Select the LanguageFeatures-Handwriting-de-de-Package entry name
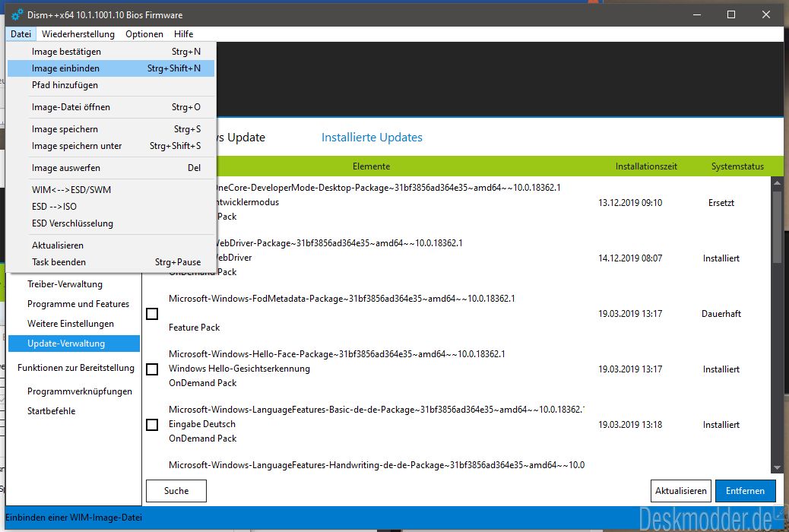Screen dimensions: 789x532 click(x=376, y=465)
